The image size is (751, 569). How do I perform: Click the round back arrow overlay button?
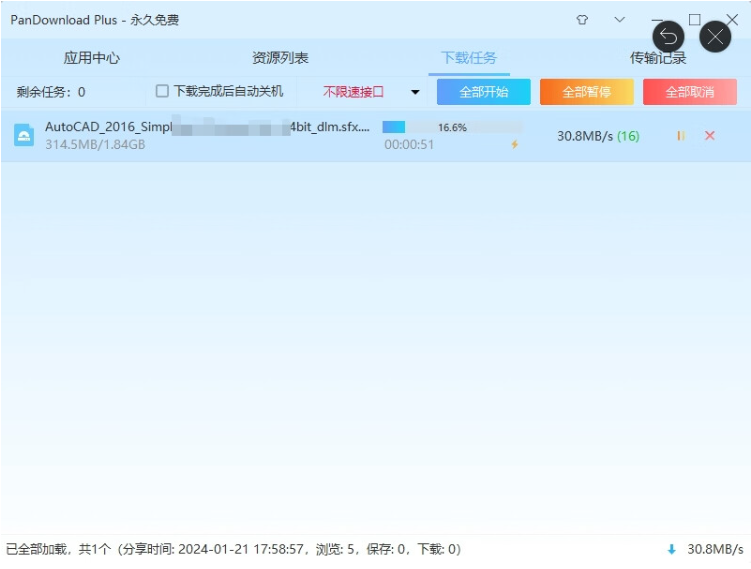point(668,36)
